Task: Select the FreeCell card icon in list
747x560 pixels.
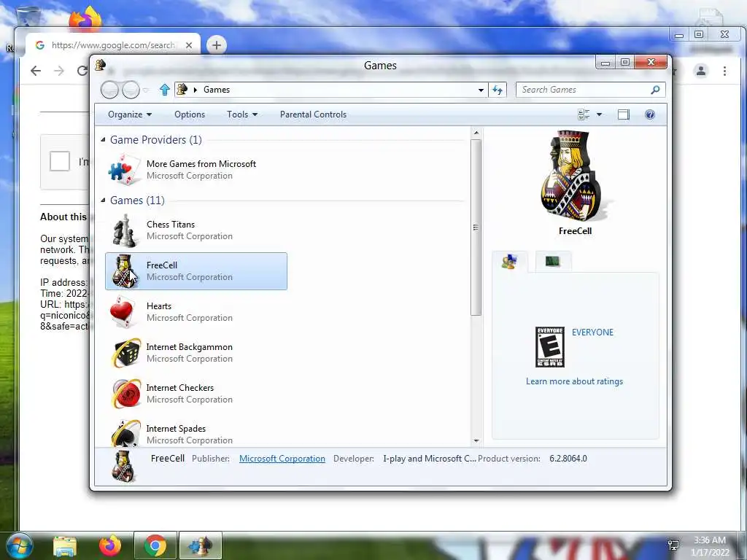Action: point(124,271)
